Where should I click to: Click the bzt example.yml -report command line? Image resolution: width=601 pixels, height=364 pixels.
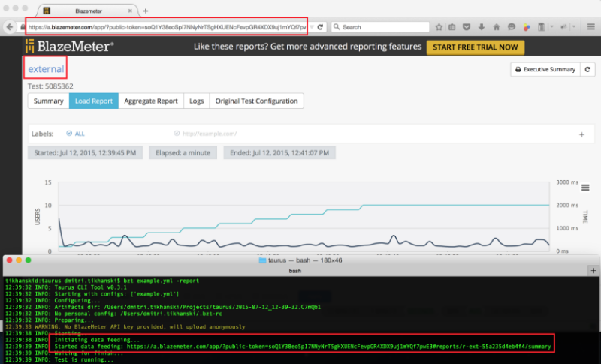(x=102, y=281)
